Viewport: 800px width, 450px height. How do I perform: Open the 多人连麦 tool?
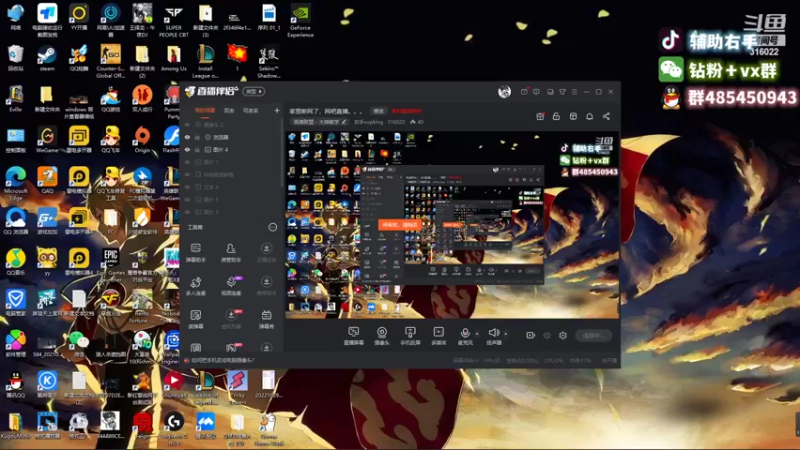[x=196, y=286]
